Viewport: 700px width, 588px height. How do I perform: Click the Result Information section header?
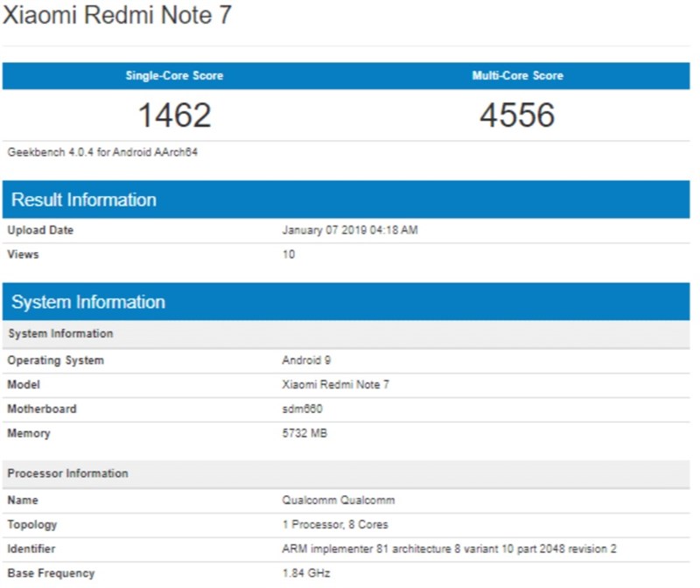[x=83, y=199]
